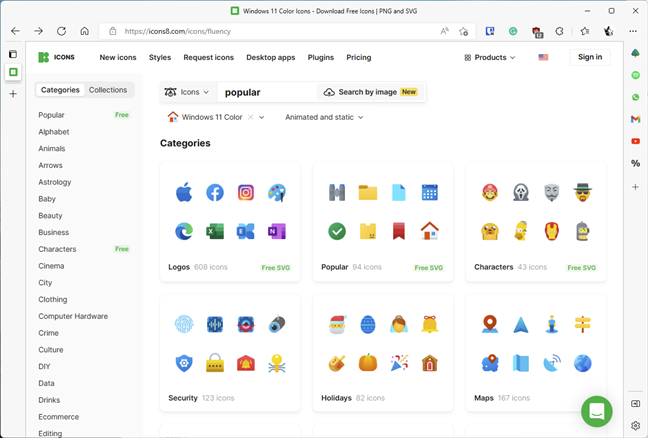Open the green chat support bubble
648x438 pixels.
pyautogui.click(x=597, y=412)
